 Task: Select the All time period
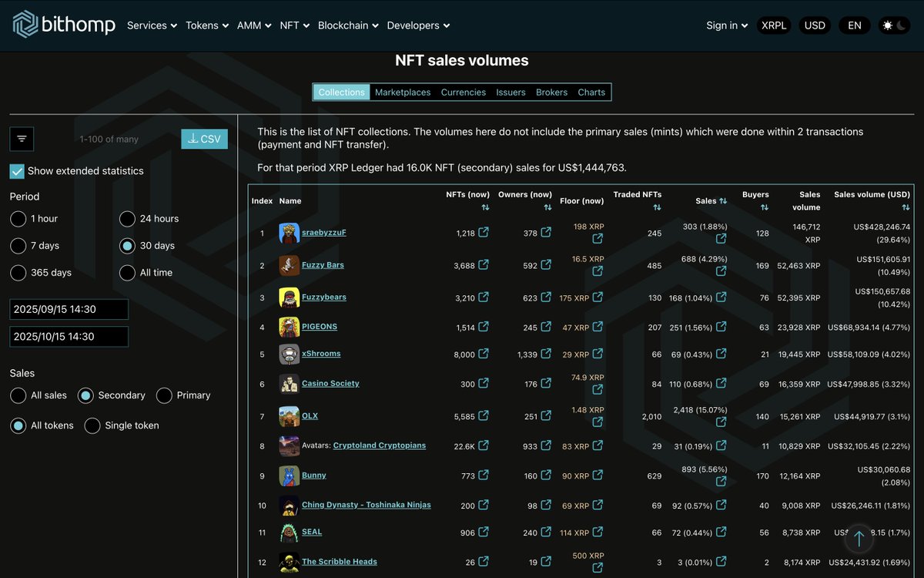pyautogui.click(x=128, y=273)
